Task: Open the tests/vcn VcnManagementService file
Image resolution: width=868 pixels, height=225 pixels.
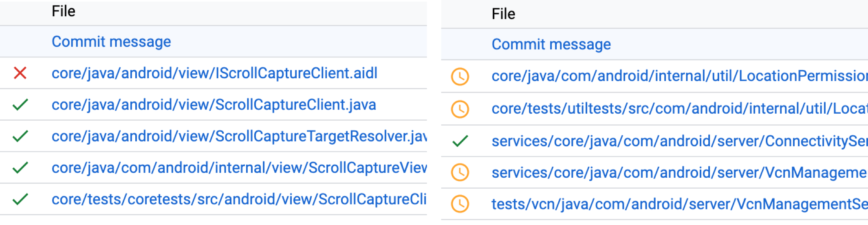Action: point(679,204)
